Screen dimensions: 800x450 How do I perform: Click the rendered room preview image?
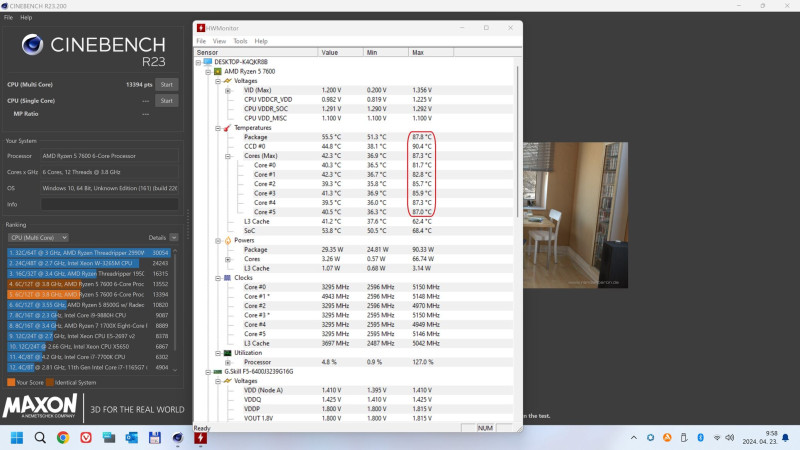coord(575,215)
